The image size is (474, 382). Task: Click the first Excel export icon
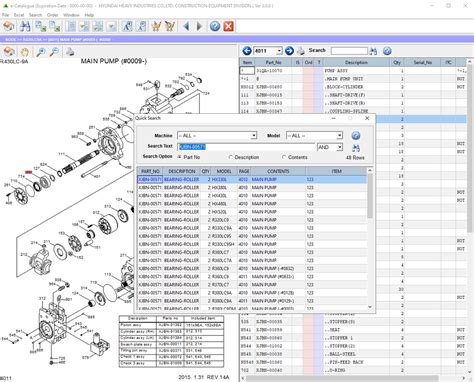point(41,26)
